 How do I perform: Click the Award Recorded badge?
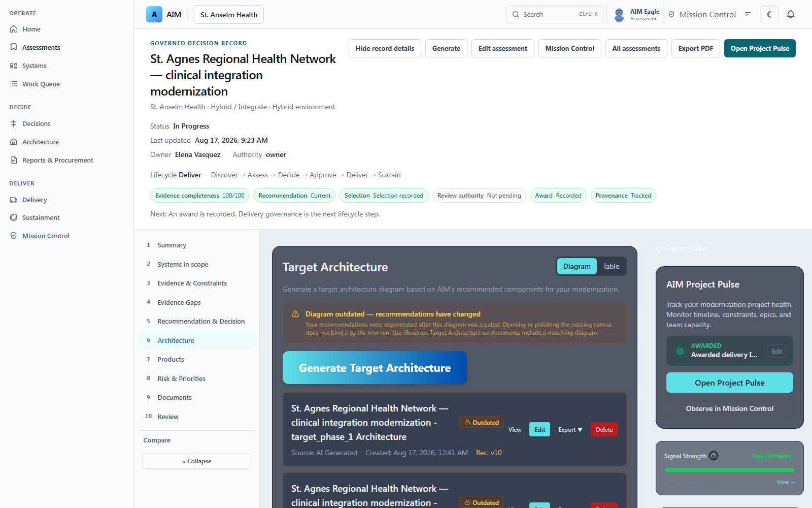(x=558, y=196)
